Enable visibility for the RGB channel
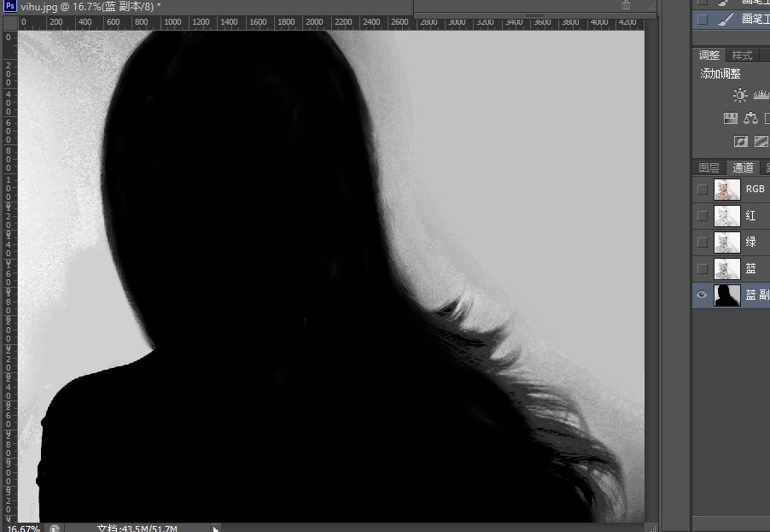 [702, 189]
